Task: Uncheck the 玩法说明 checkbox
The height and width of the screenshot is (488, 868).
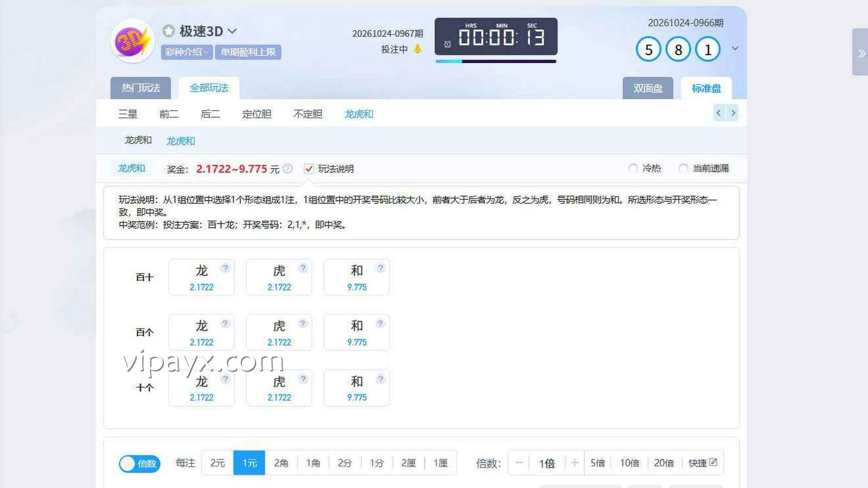Action: 309,169
